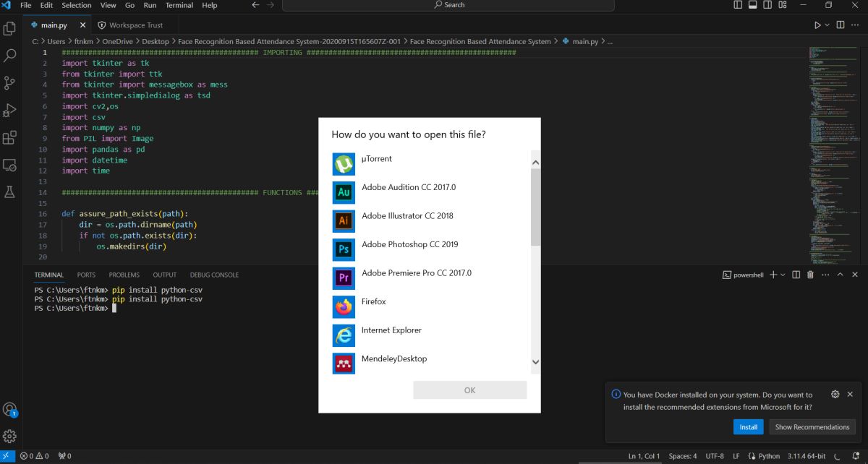Install the recommended Docker extensions
The image size is (868, 464).
point(749,427)
